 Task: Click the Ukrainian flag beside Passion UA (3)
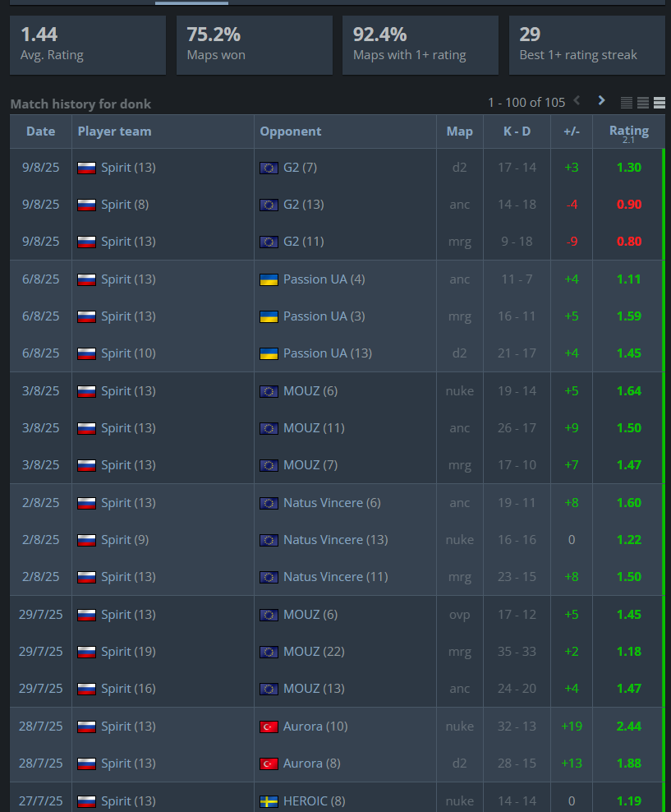[269, 317]
